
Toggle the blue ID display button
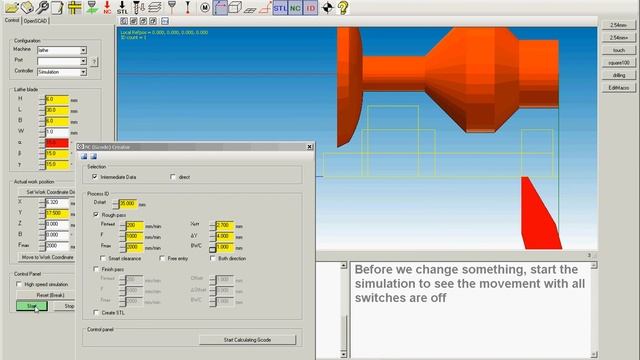tap(311, 8)
